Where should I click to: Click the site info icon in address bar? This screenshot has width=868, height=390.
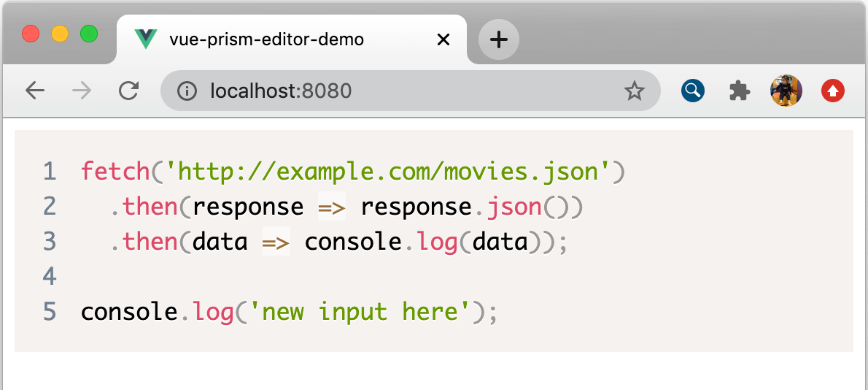point(187,91)
